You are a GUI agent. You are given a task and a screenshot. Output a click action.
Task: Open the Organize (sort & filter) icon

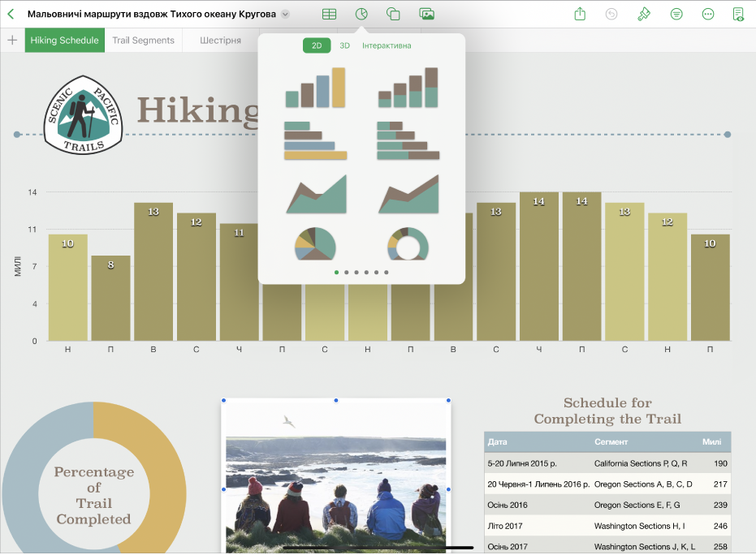(676, 15)
